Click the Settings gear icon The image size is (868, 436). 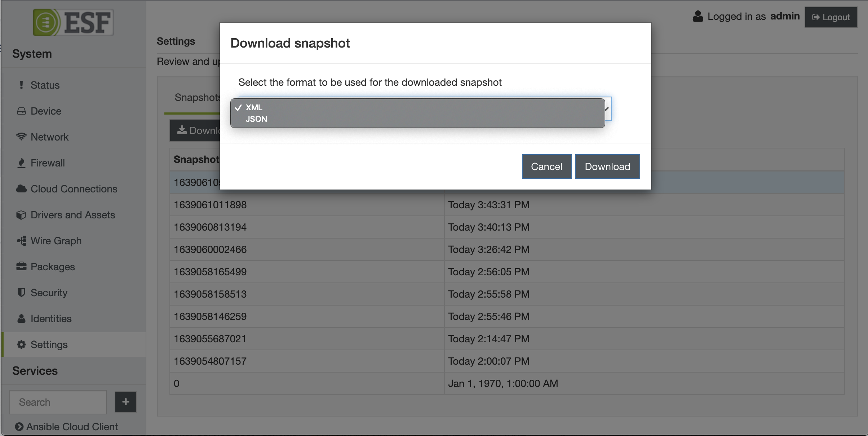[x=21, y=344]
